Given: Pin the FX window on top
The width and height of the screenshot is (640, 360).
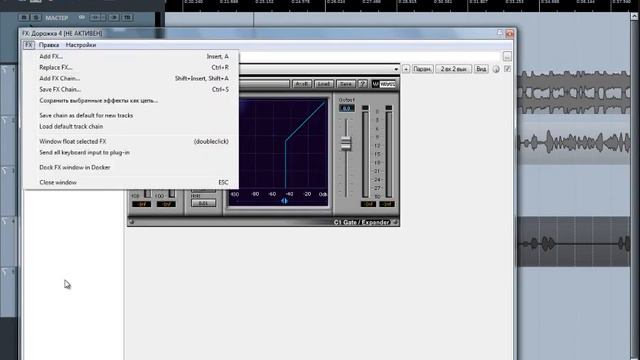Looking at the screenshot, I should coord(500,33).
